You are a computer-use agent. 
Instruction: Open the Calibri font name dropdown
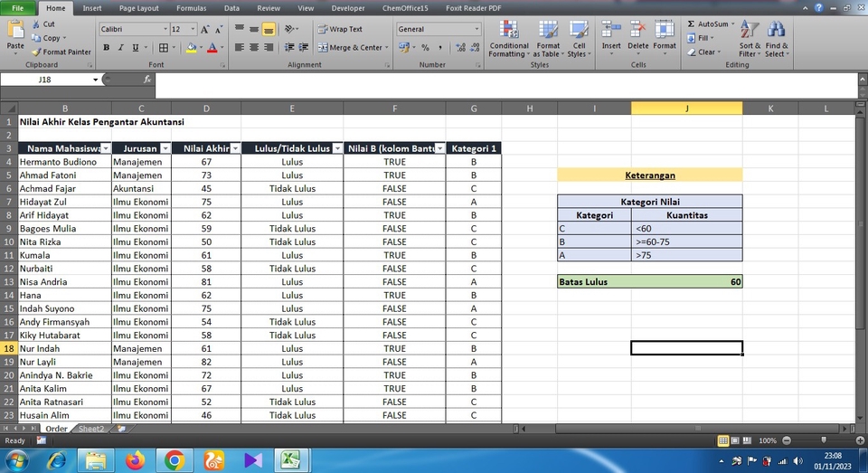(165, 29)
